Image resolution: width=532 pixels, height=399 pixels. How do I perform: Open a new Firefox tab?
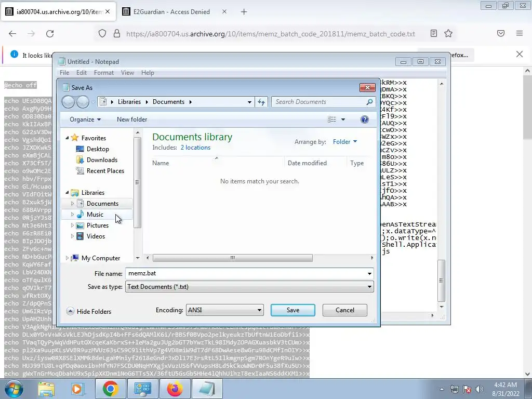[x=244, y=12]
